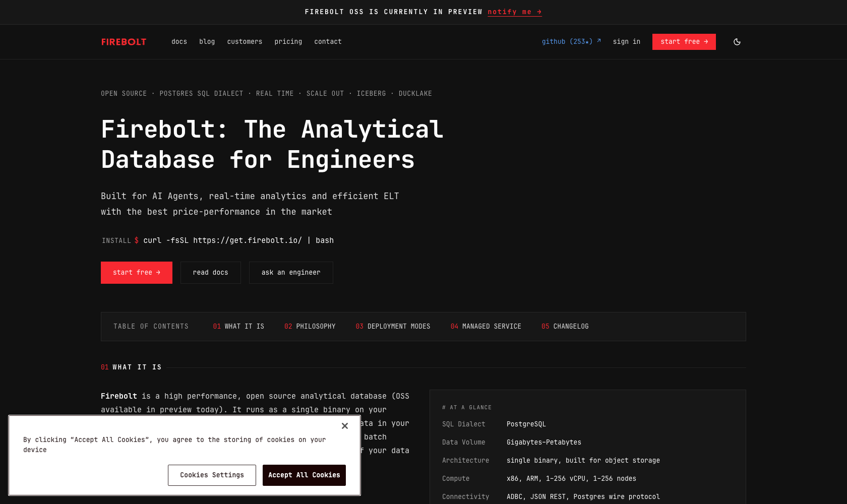
Task: Click the INSTALL label
Action: [116, 241]
